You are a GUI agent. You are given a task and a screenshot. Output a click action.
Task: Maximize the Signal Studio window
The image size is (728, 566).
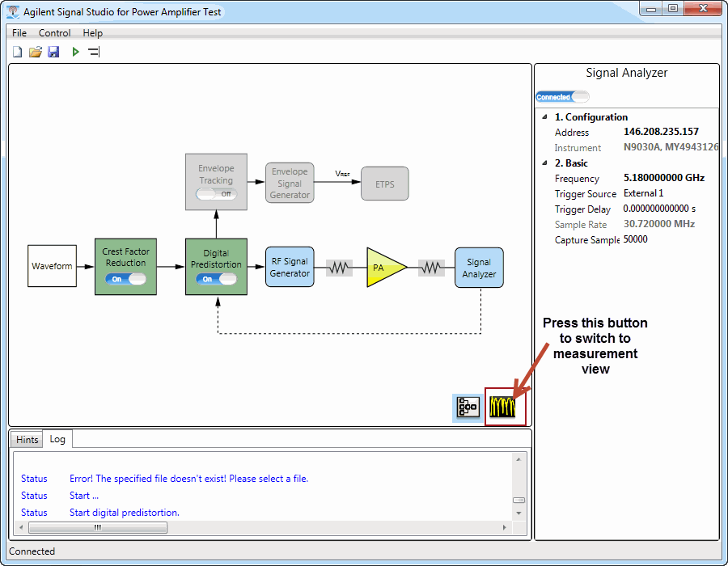(673, 9)
